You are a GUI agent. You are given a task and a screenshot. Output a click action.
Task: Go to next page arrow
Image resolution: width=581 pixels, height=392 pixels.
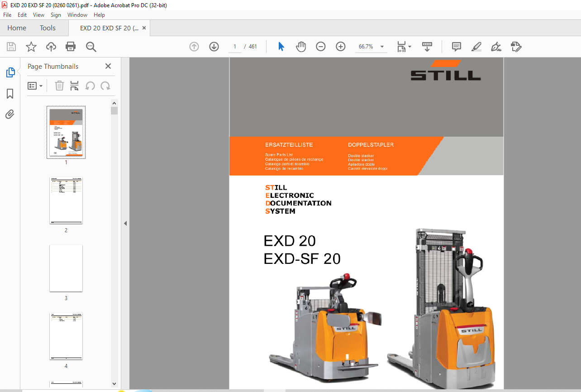(214, 47)
